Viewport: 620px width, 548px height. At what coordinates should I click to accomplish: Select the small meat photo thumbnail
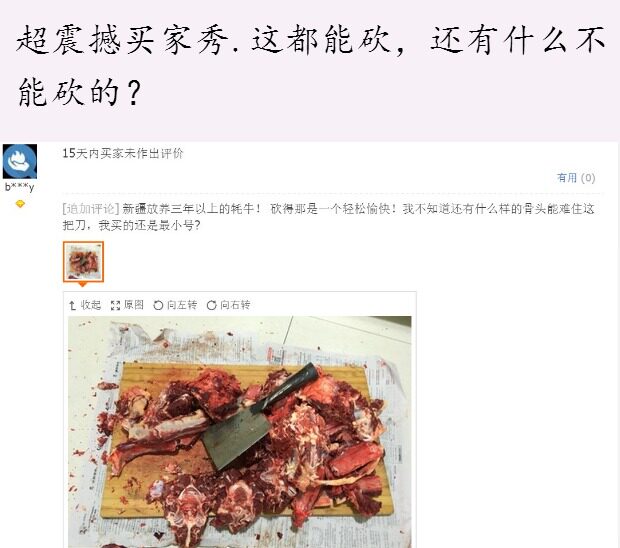(x=83, y=261)
